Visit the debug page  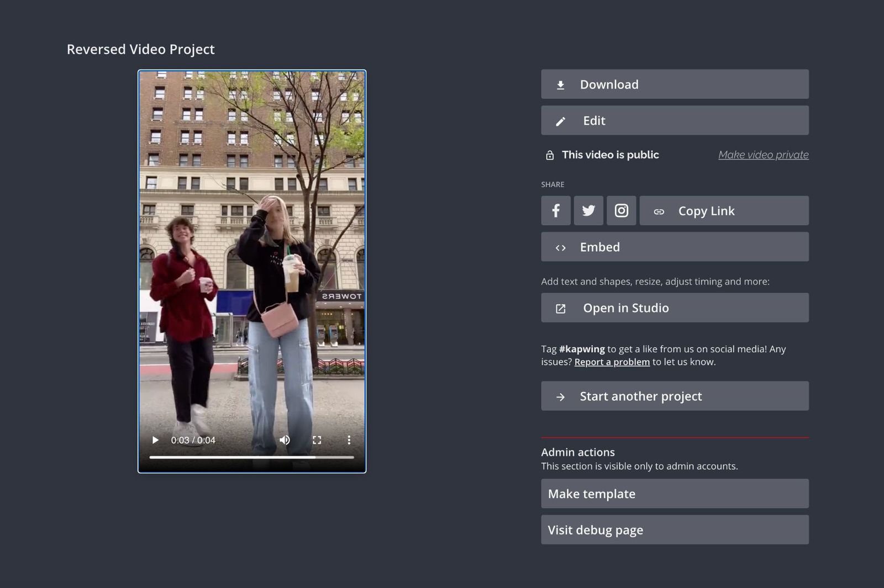point(675,530)
